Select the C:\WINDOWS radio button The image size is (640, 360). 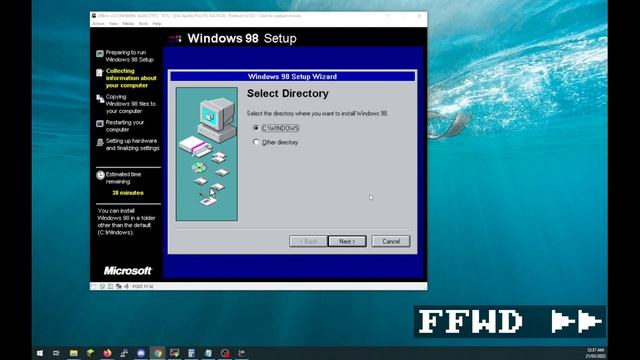(256, 128)
